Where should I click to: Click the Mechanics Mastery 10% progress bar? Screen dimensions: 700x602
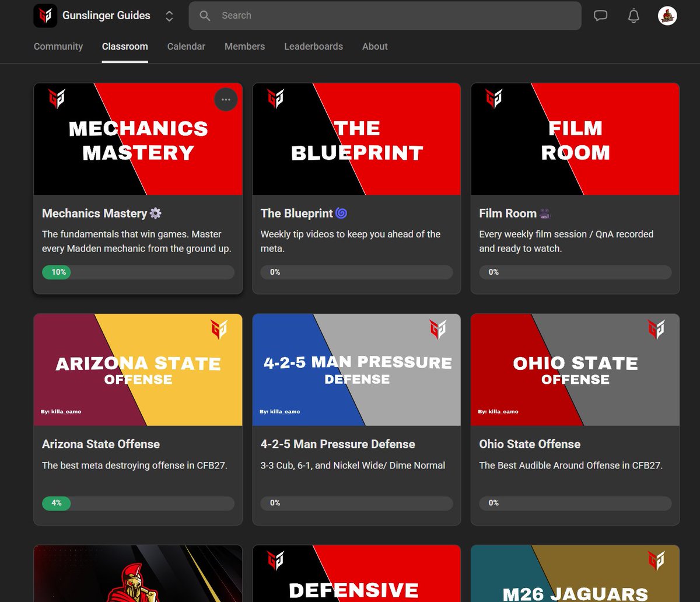(x=138, y=272)
